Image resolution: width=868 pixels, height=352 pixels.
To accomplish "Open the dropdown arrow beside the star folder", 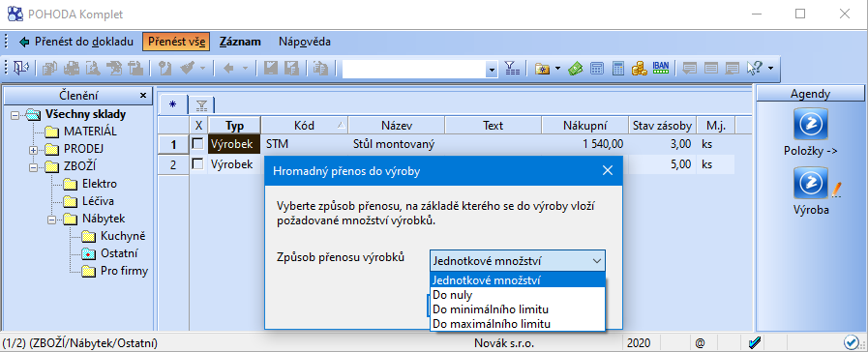I will point(557,69).
